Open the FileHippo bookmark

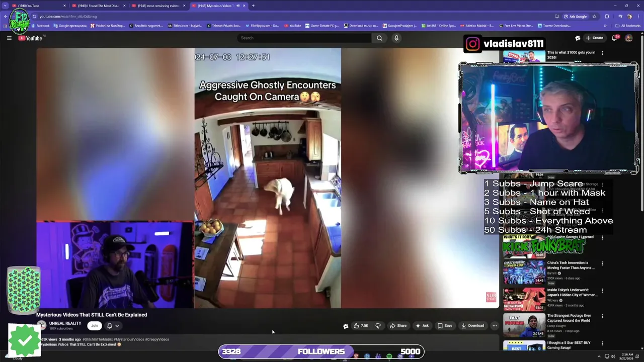point(262,26)
